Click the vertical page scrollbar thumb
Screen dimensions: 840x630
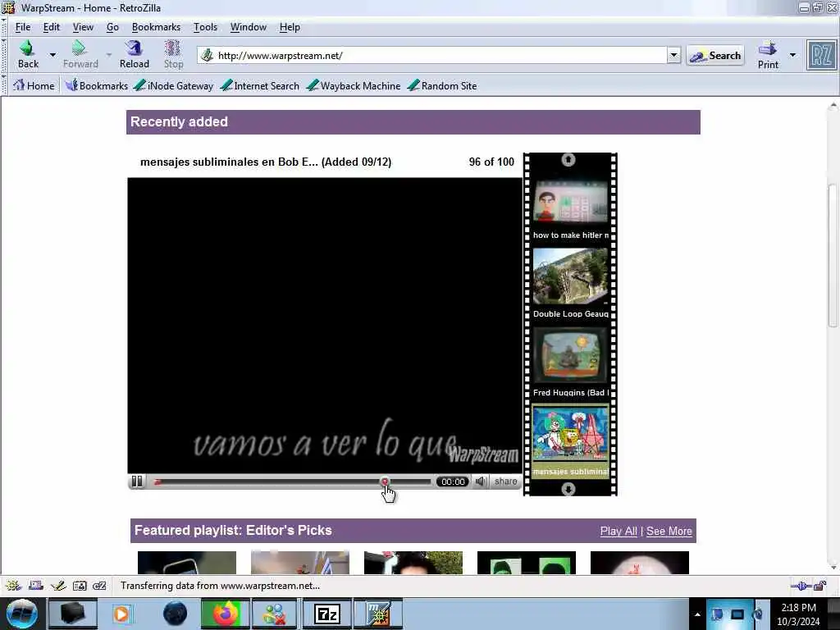point(833,255)
